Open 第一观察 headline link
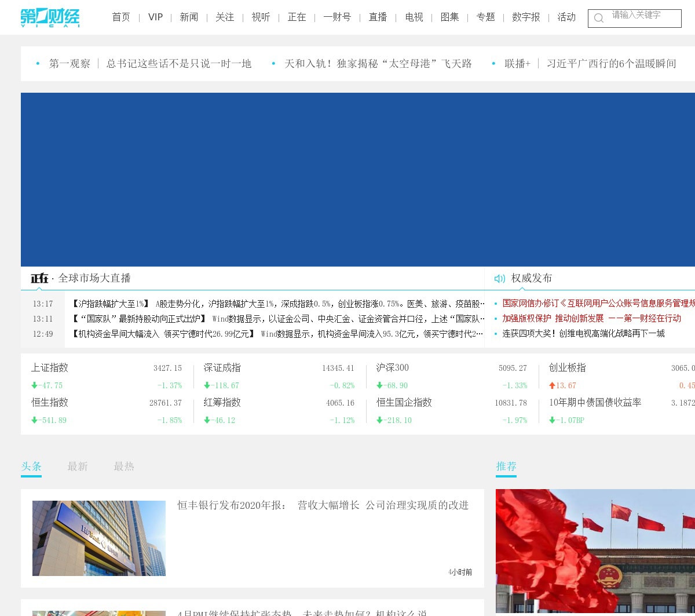695x616 pixels. [69, 64]
